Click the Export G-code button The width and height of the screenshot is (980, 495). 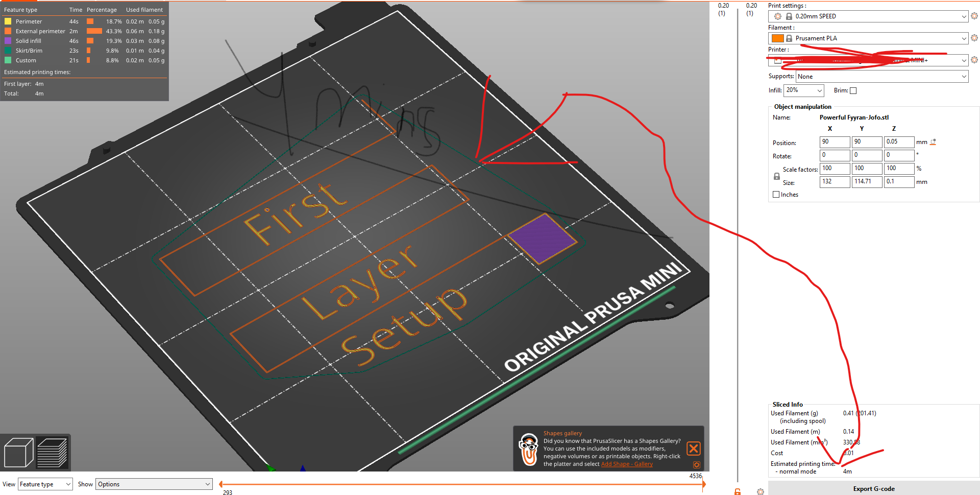click(874, 489)
